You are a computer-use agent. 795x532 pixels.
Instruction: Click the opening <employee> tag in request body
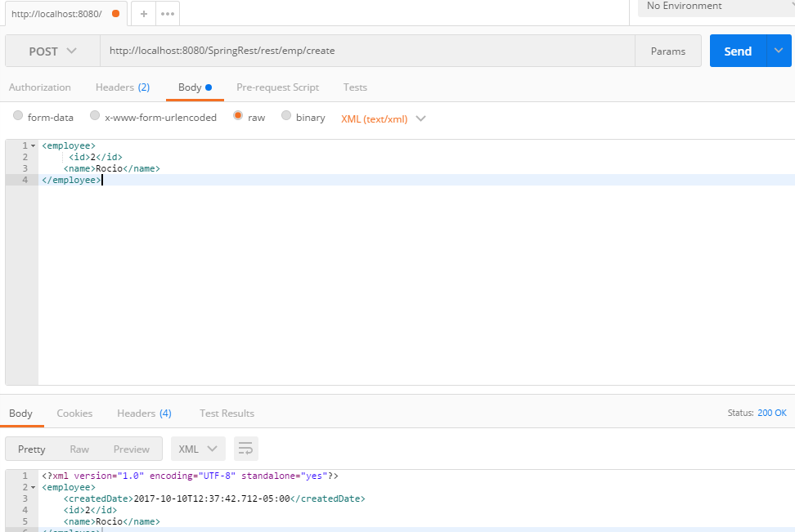(69, 146)
